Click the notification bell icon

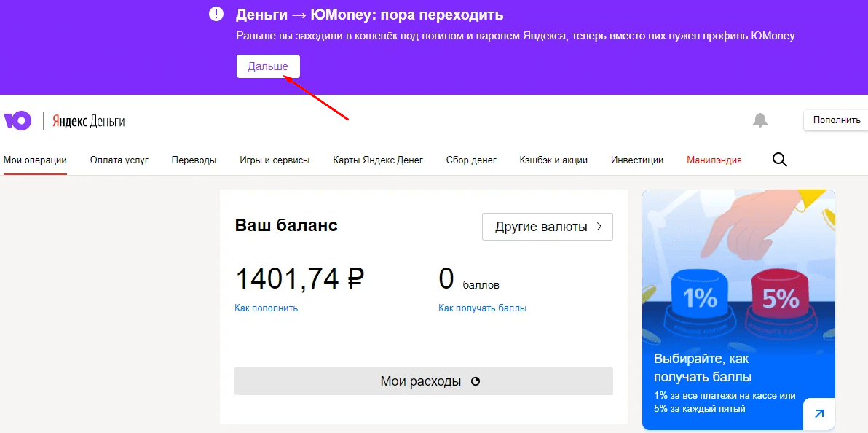coord(760,120)
